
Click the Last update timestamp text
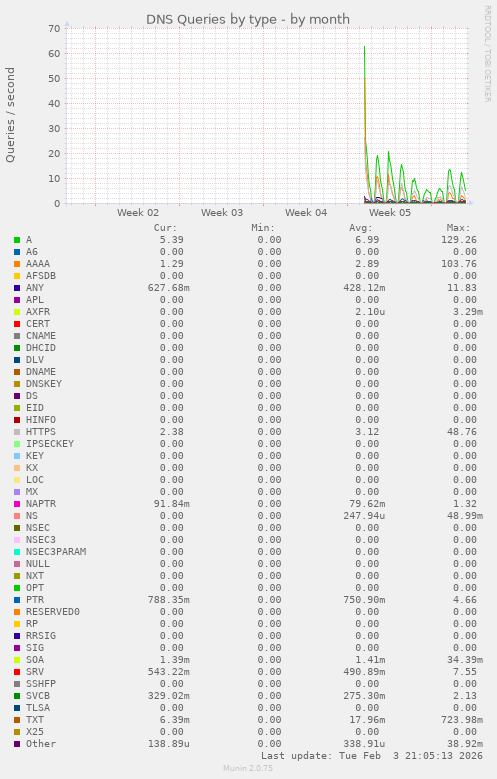(x=372, y=756)
